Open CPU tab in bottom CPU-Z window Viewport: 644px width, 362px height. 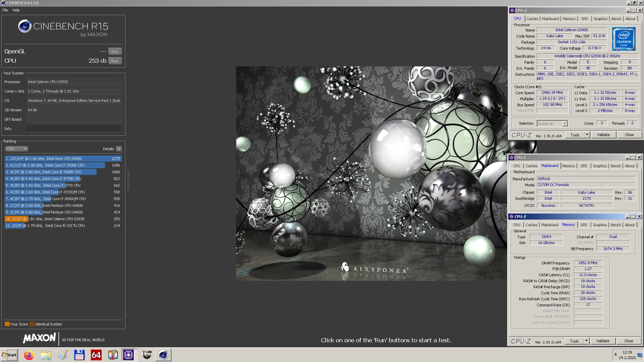click(x=517, y=225)
